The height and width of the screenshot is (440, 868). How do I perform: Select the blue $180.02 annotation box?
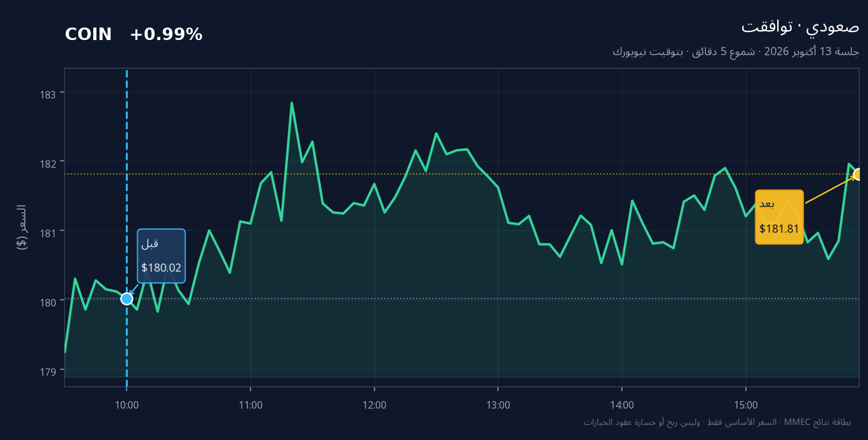pos(162,256)
